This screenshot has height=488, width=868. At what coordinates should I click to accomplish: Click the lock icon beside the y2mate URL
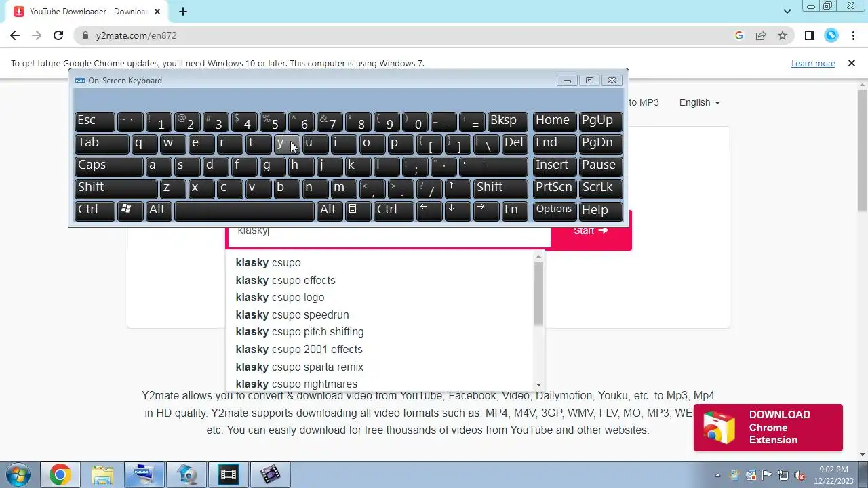click(x=85, y=35)
